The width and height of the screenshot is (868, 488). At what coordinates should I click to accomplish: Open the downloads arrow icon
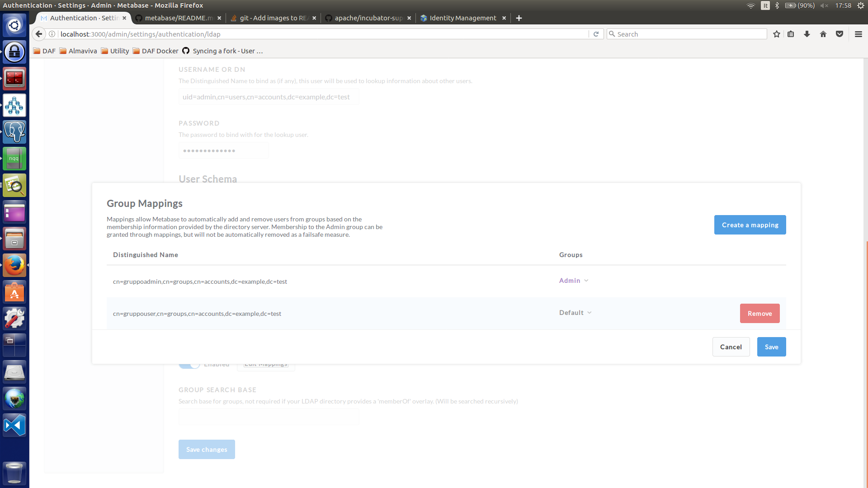click(807, 34)
